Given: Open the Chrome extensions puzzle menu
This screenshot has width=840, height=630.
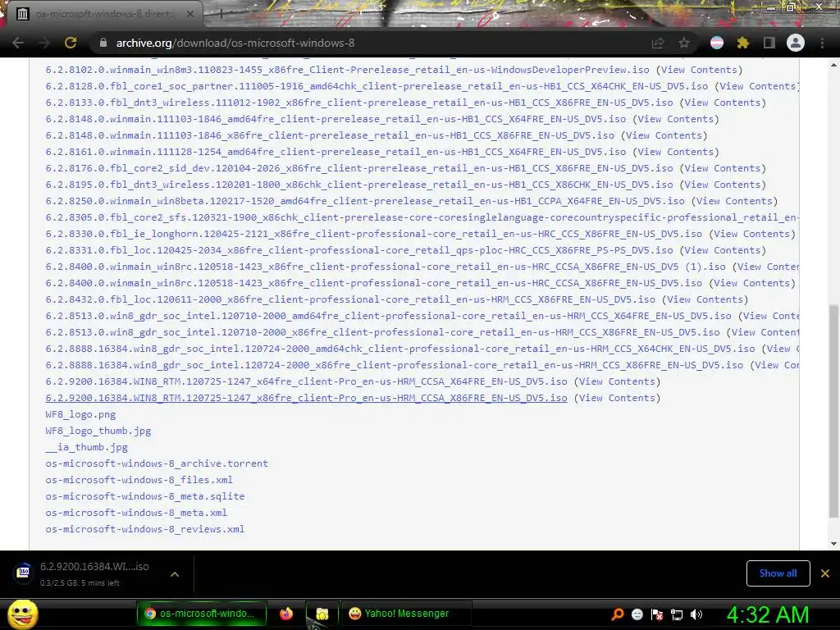Looking at the screenshot, I should (743, 43).
